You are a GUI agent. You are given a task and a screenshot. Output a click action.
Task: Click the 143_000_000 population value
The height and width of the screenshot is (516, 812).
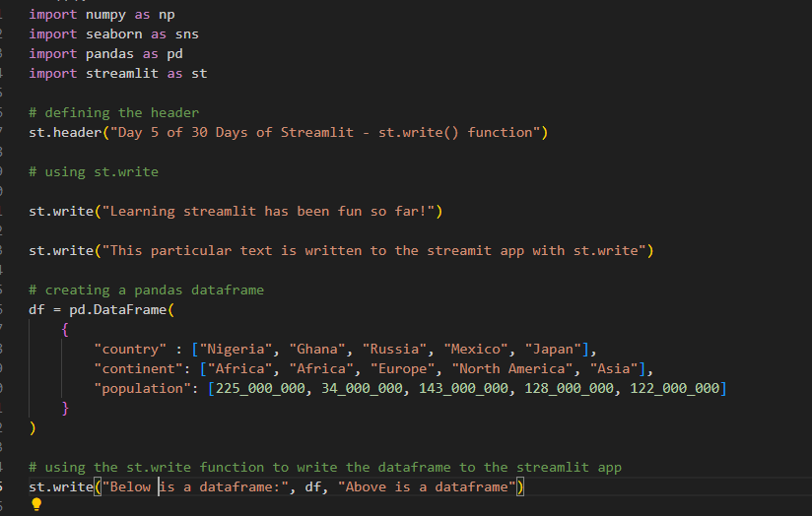(463, 388)
